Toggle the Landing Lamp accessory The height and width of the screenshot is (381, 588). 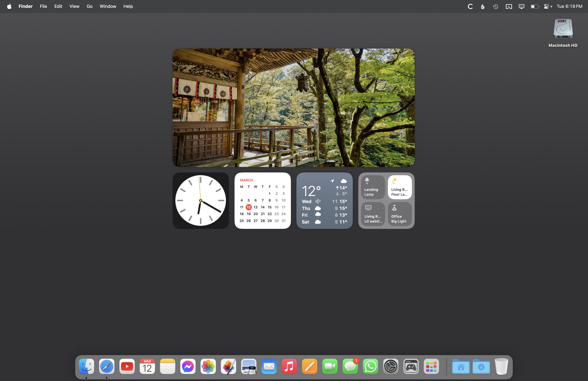(x=373, y=187)
